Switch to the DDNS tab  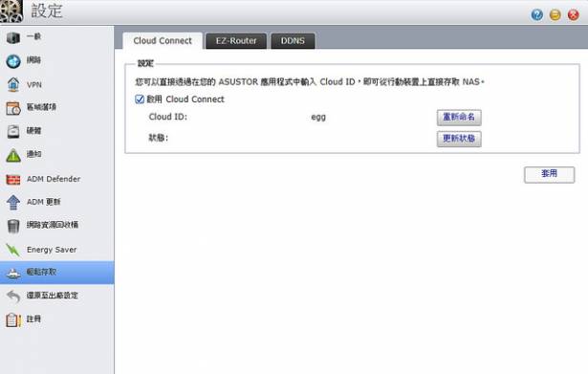pyautogui.click(x=293, y=40)
